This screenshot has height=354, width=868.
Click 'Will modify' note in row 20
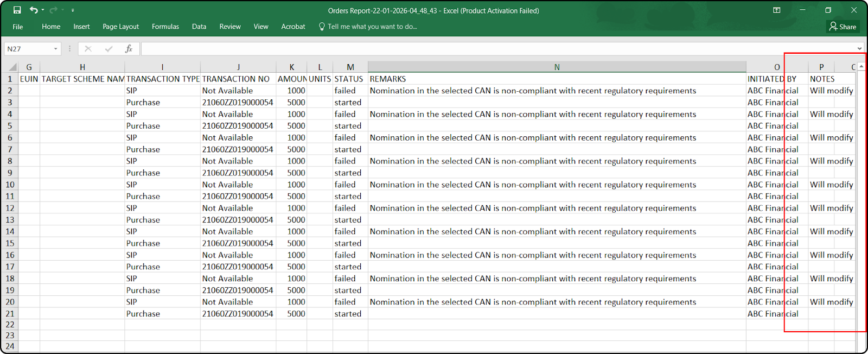click(831, 302)
